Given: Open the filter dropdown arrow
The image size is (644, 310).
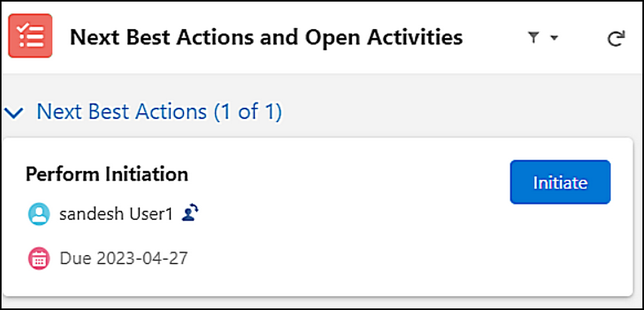Looking at the screenshot, I should [554, 38].
